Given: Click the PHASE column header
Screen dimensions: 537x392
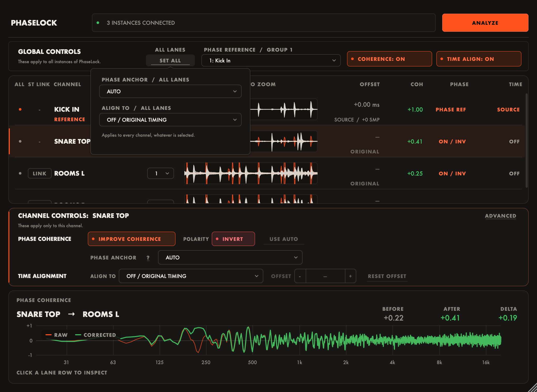Looking at the screenshot, I should click(x=459, y=84).
